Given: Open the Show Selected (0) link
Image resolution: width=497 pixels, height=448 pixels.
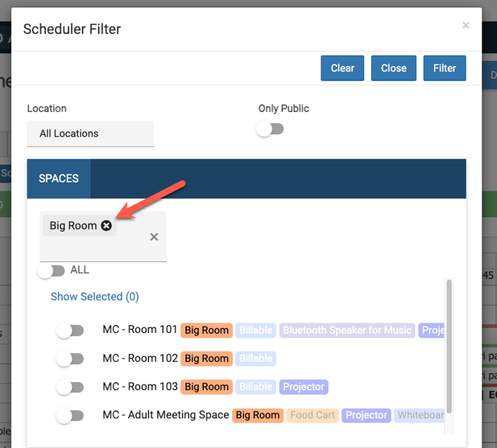Looking at the screenshot, I should (94, 297).
